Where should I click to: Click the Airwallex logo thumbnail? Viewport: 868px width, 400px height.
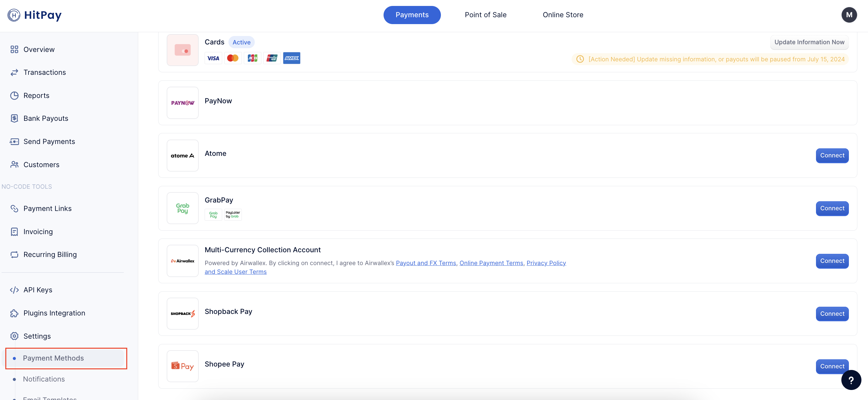(x=183, y=261)
